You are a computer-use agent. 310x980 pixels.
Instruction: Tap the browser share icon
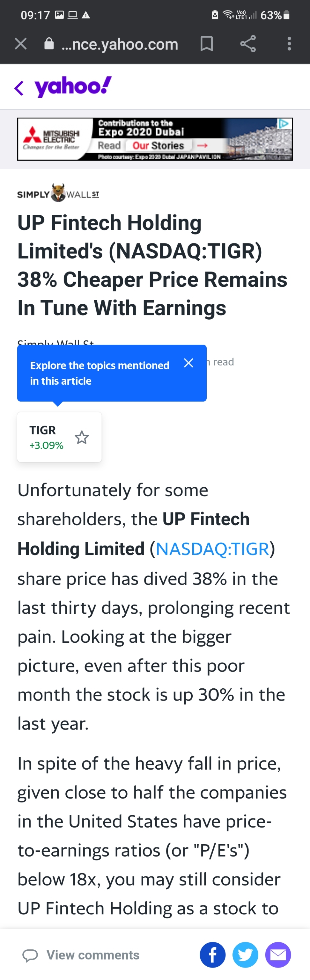[248, 44]
